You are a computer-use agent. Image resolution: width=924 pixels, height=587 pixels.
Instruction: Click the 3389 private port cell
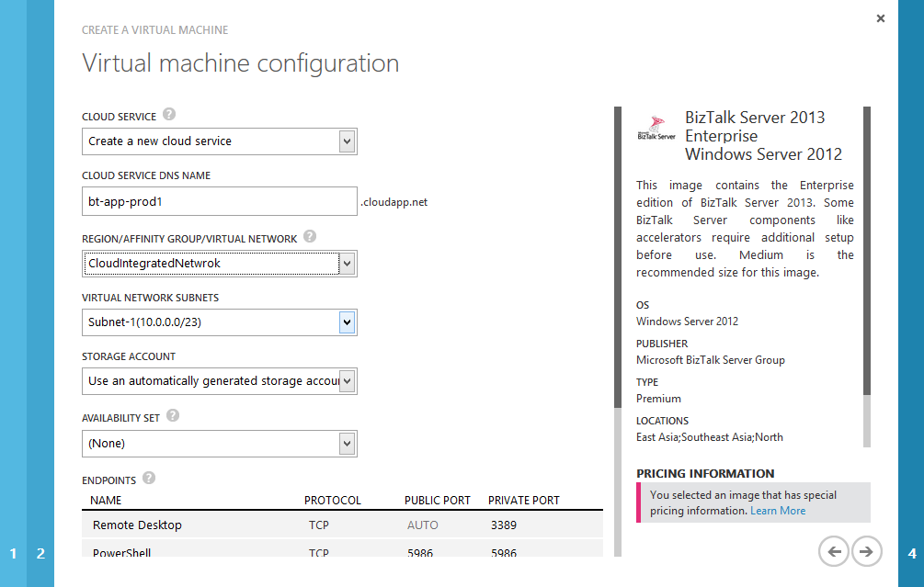503,525
